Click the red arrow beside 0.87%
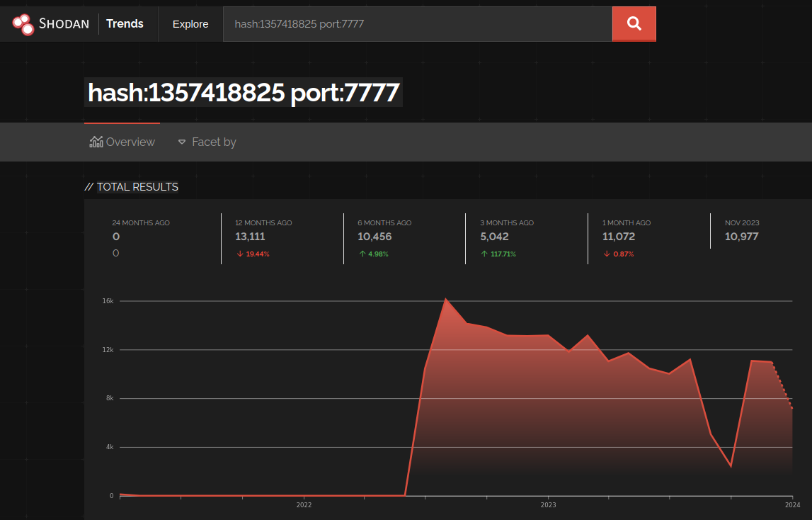This screenshot has height=520, width=812. 605,254
